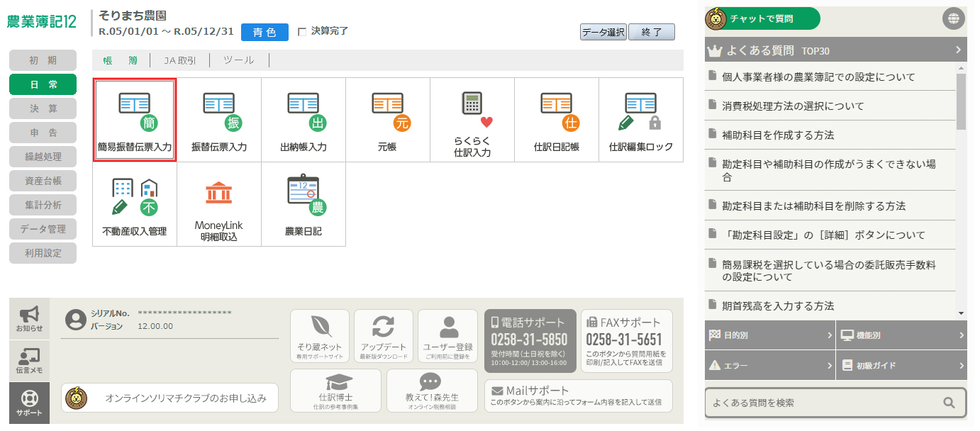Open 教えて!森先生 chat icon
This screenshot has width=980, height=431.
tap(433, 391)
